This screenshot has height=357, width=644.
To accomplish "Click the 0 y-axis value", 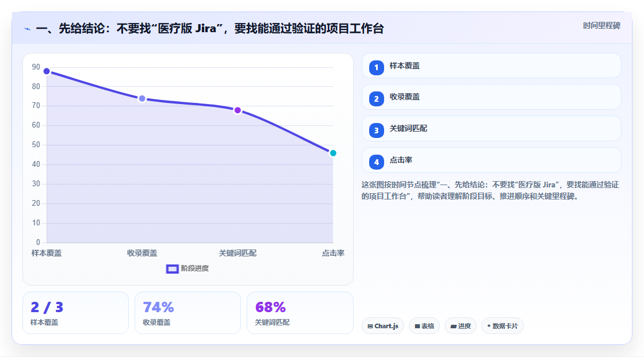I will 38,243.
